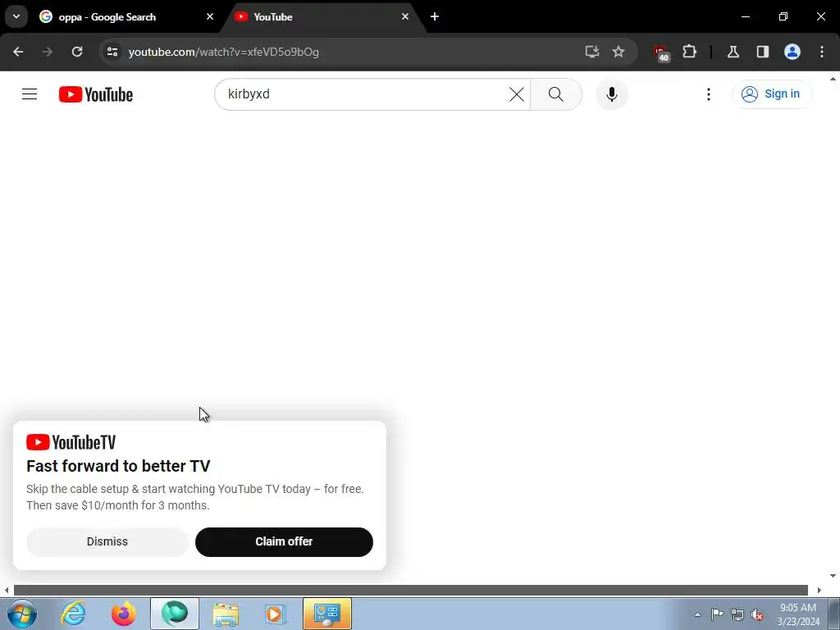Open Windows Explorer folder in taskbar
Image resolution: width=840 pixels, height=630 pixels.
point(226,614)
